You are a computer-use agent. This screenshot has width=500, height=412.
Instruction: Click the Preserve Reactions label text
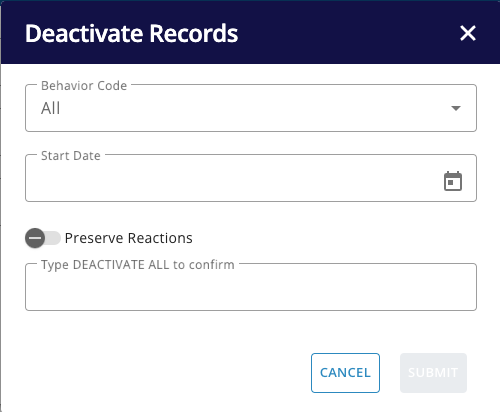point(129,238)
